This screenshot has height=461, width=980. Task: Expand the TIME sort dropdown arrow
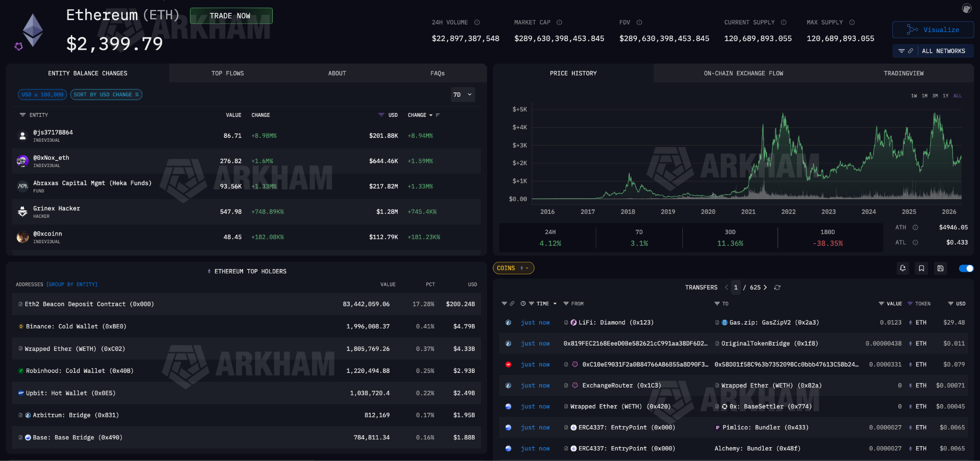[555, 304]
